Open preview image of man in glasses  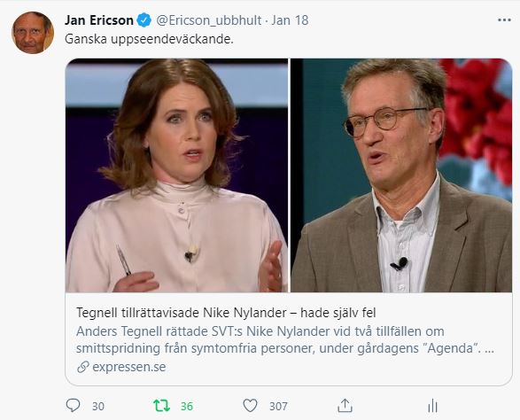click(x=401, y=175)
